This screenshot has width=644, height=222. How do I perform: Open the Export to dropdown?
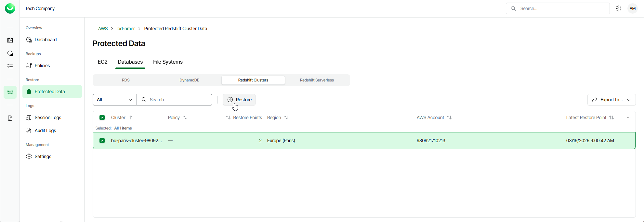coord(611,100)
